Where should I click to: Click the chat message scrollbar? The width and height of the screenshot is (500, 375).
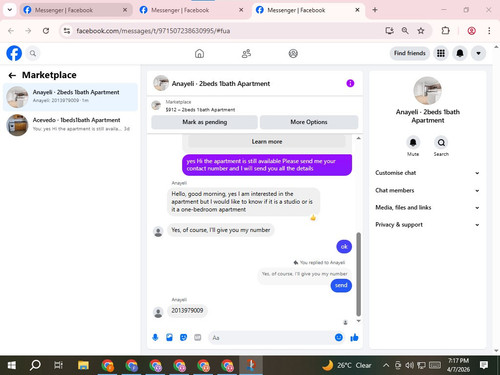[359, 274]
